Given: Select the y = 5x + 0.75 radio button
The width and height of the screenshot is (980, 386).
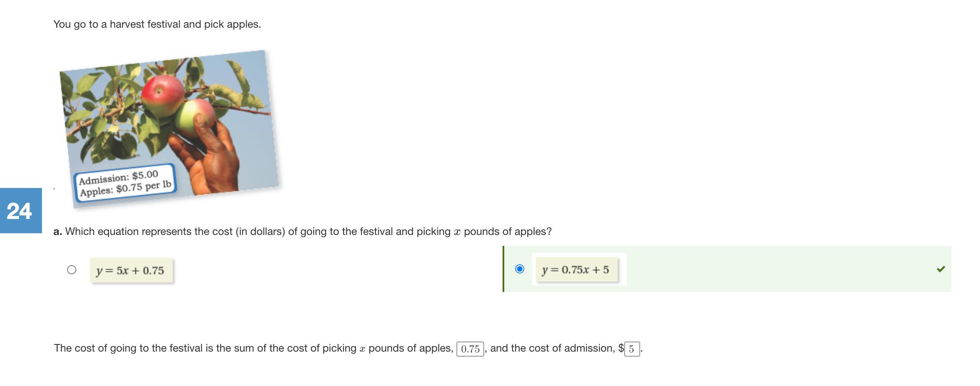Looking at the screenshot, I should 72,270.
